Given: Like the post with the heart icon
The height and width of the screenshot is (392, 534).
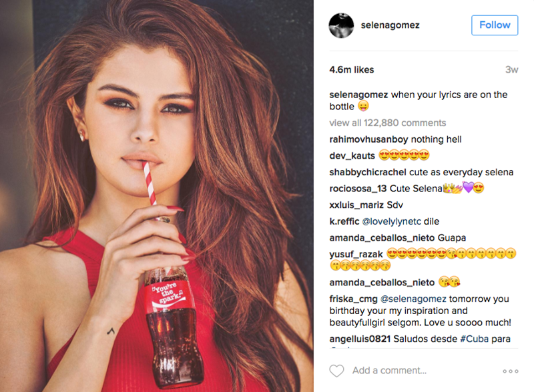Looking at the screenshot, I should 336,371.
